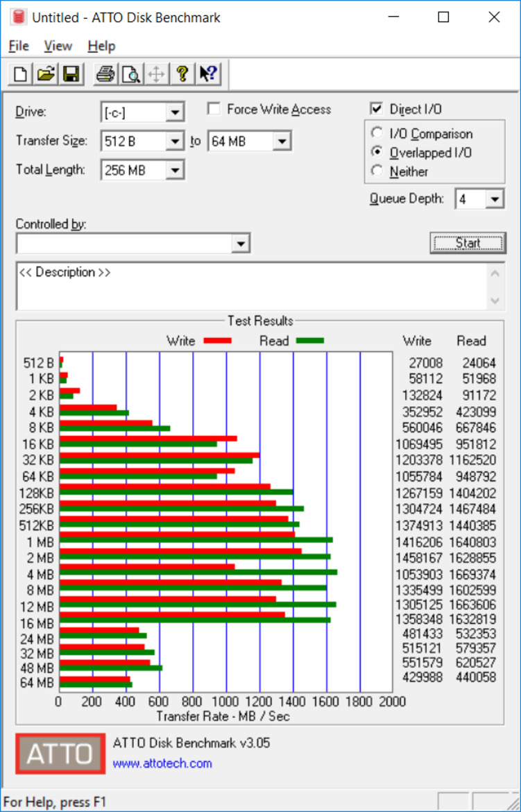The width and height of the screenshot is (521, 812).
Task: Enable Force Write Access checkbox
Action: point(213,109)
